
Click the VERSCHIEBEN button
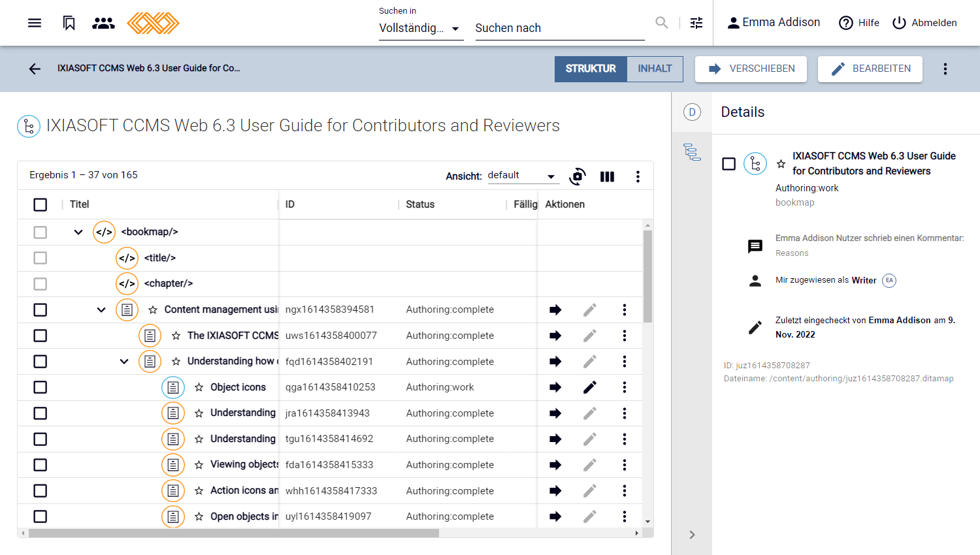click(751, 69)
